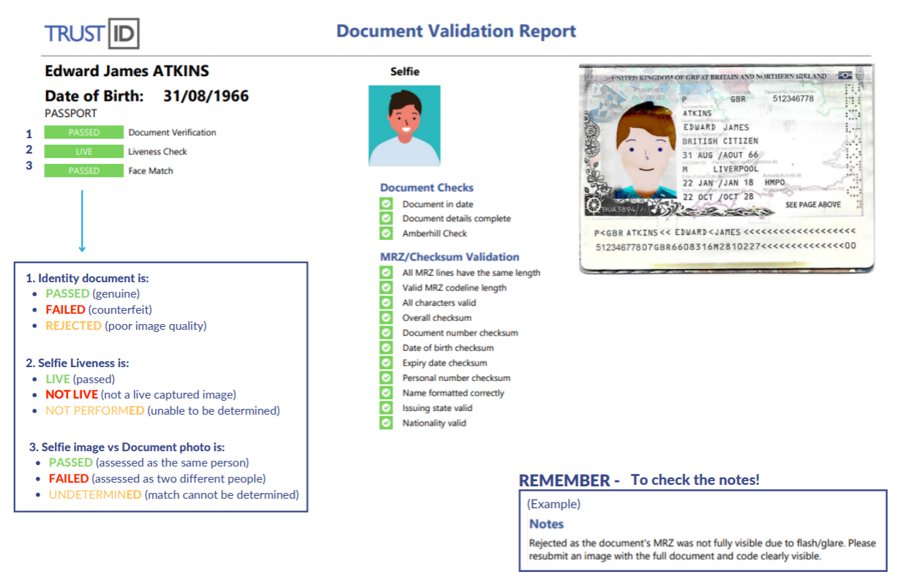Click the green PASSED Document Verification badge

(83, 132)
